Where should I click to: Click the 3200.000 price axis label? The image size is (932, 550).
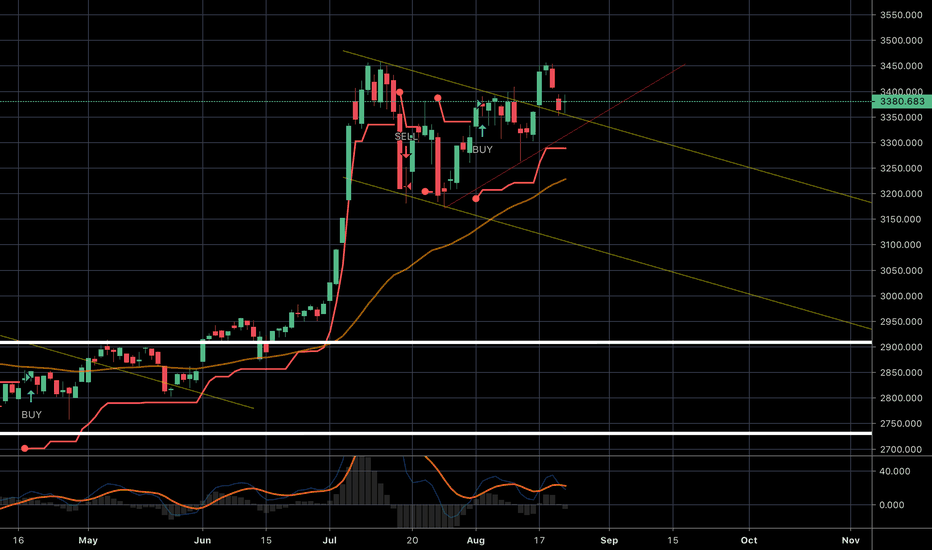point(901,194)
